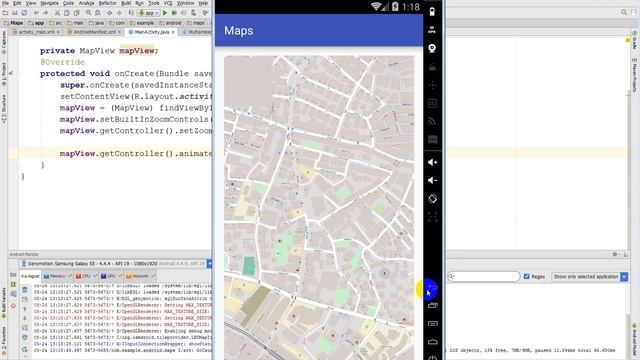Open Gradle tool window
The width and height of the screenshot is (640, 360).
(x=635, y=40)
